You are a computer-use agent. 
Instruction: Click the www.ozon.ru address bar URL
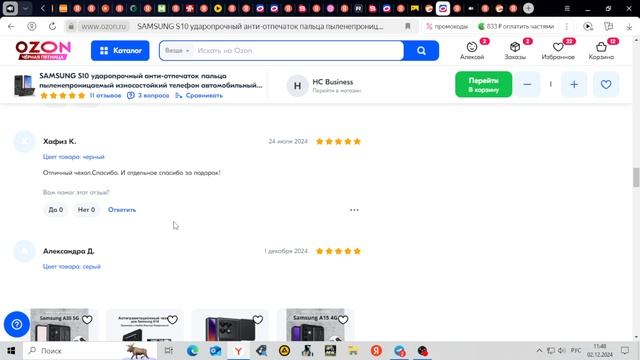tap(104, 26)
